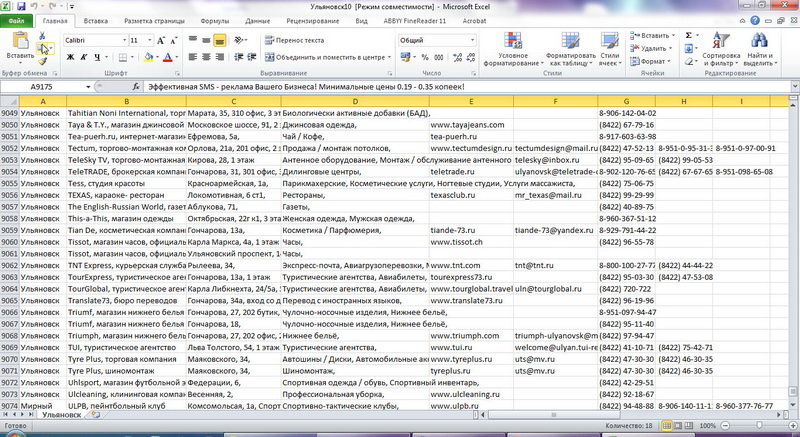Apply comma style 000 format
This screenshot has height=437, width=800.
point(439,57)
